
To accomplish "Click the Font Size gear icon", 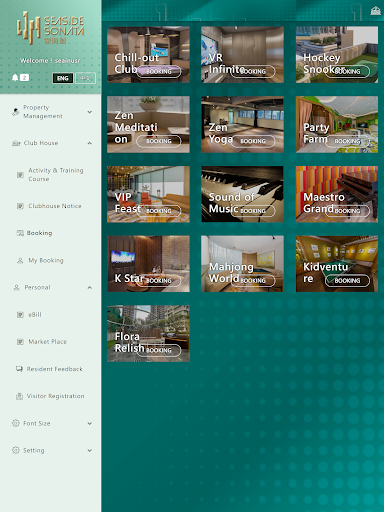I will tap(16, 423).
